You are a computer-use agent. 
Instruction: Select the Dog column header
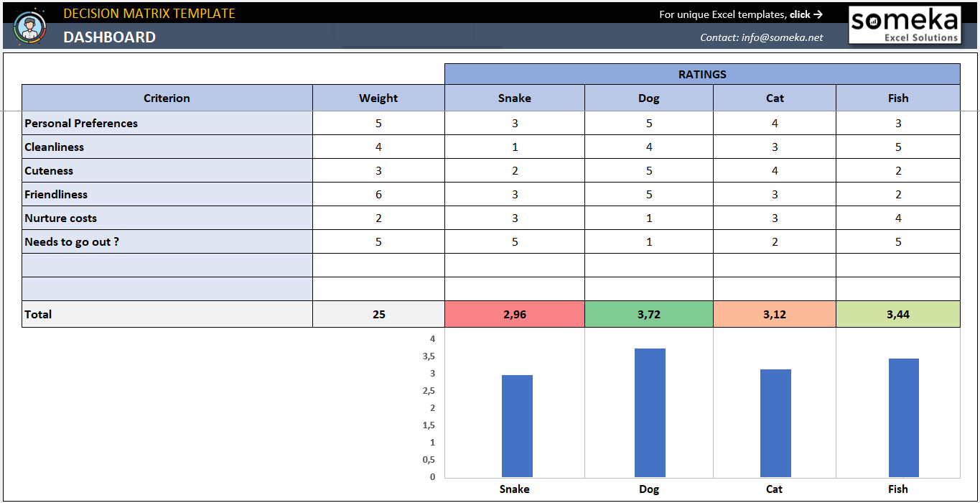point(648,98)
